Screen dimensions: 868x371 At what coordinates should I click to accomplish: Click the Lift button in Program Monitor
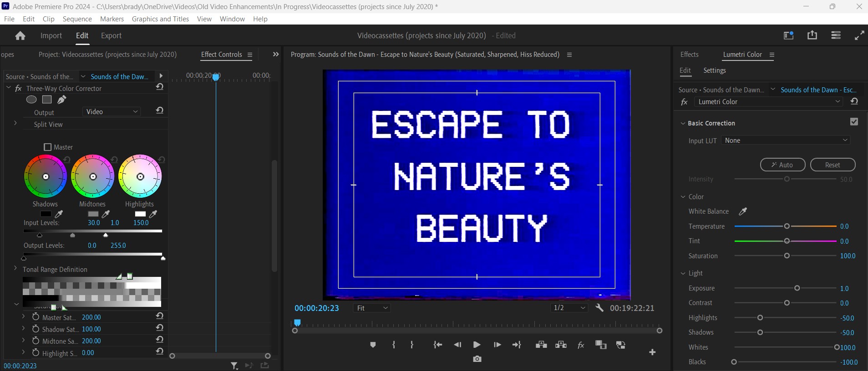point(541,345)
